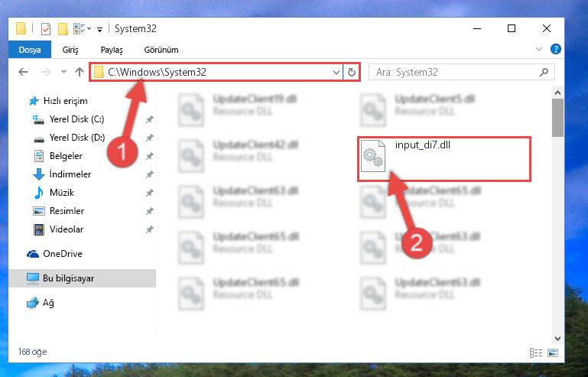Switch to details view icon in status bar
This screenshot has height=377, width=588.
(535, 353)
